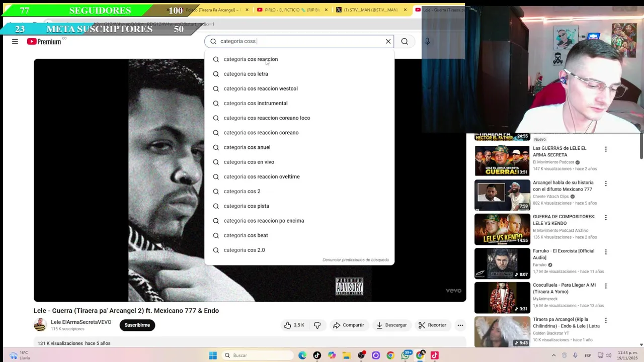Viewport: 644px width, 362px height.
Task: Pick suggestion 'categoria cos reaccion westcol'
Action: pos(299,88)
